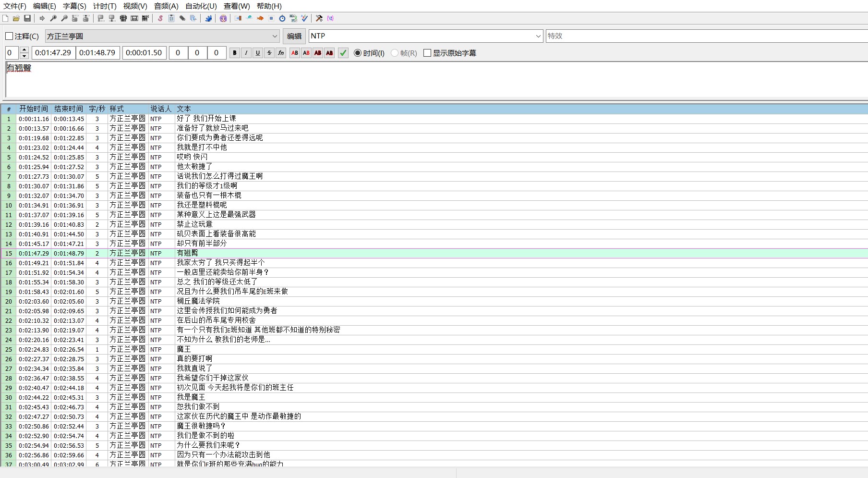Open the Properties clipboard icon
The width and height of the screenshot is (868, 478).
point(171,18)
